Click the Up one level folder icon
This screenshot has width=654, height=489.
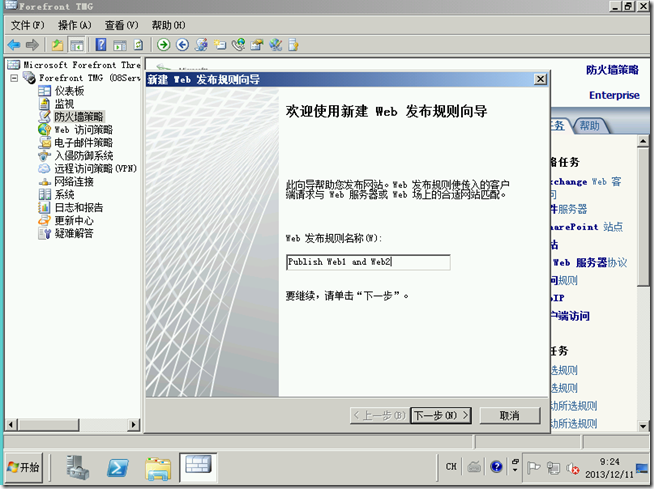click(x=58, y=45)
